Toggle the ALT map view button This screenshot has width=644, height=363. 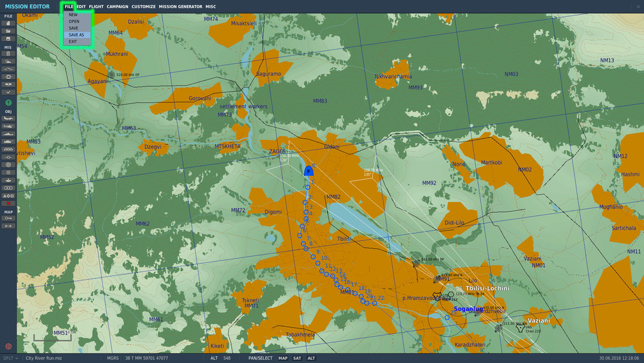coord(311,358)
